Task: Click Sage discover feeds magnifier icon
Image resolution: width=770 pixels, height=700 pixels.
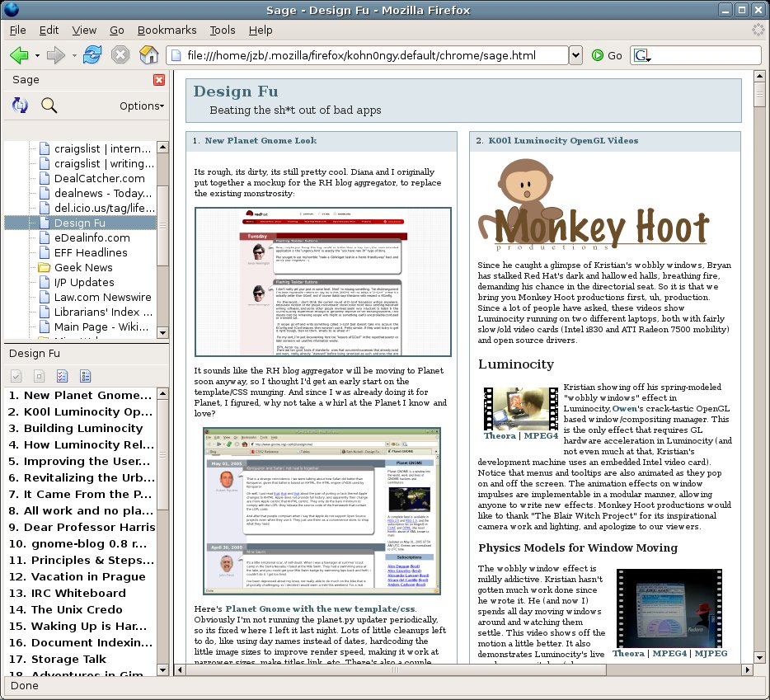Action: coord(49,105)
